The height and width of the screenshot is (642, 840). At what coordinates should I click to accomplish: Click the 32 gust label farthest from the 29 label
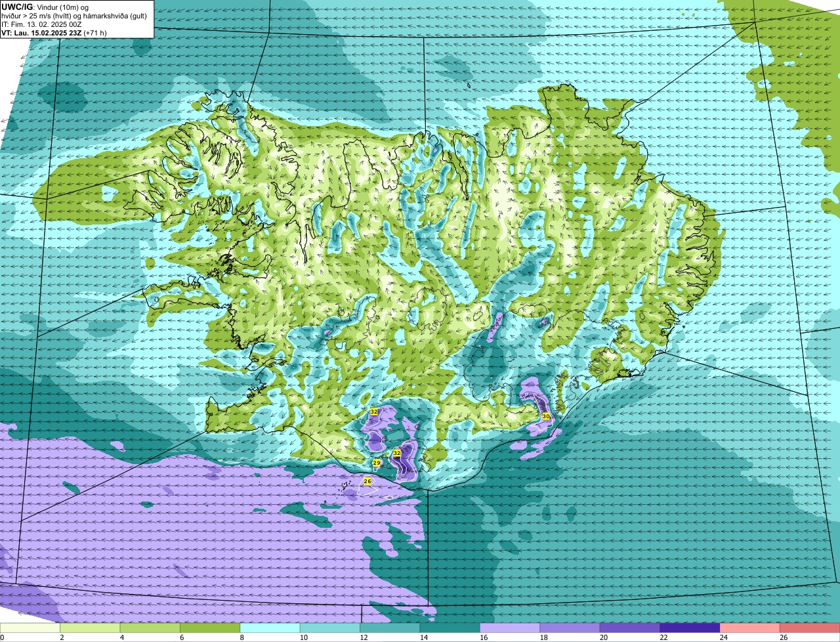[x=374, y=412]
